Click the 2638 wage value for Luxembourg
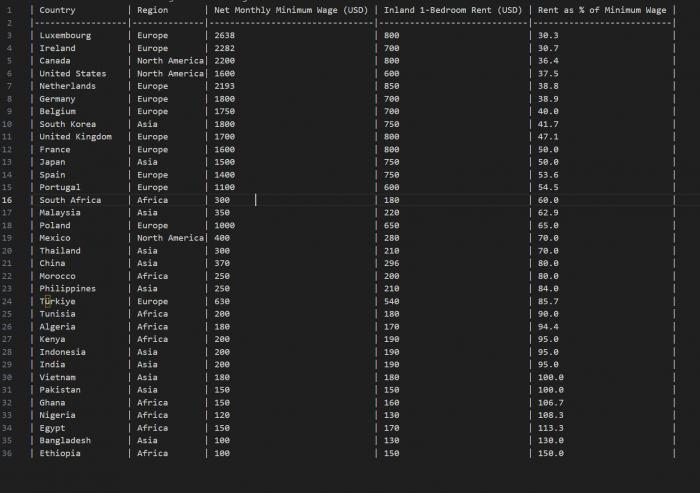Image resolution: width=700 pixels, height=493 pixels. tap(225, 35)
